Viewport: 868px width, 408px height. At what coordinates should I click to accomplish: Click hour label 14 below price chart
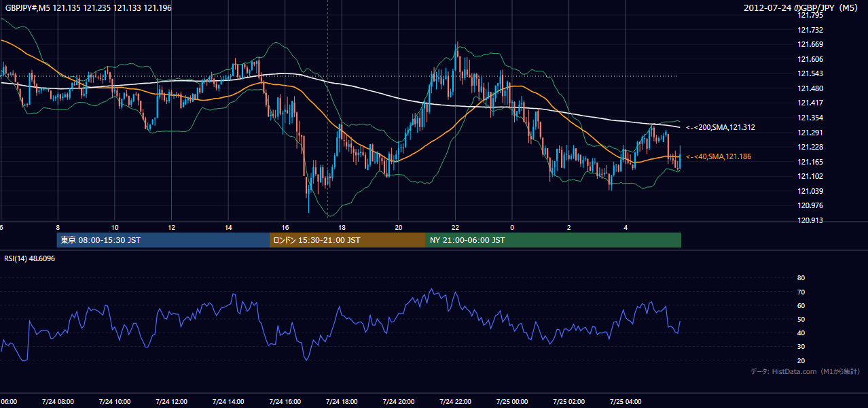[228, 227]
